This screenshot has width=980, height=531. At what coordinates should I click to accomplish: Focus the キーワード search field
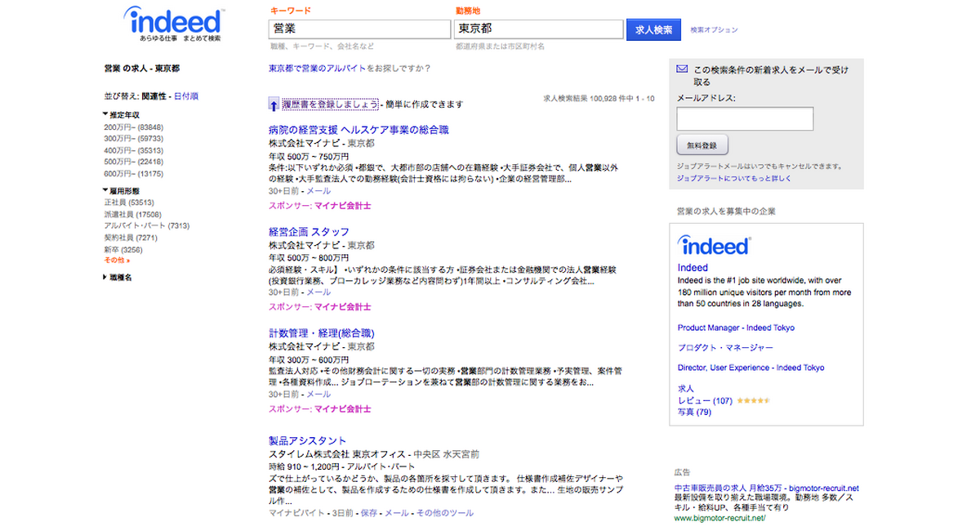359,29
